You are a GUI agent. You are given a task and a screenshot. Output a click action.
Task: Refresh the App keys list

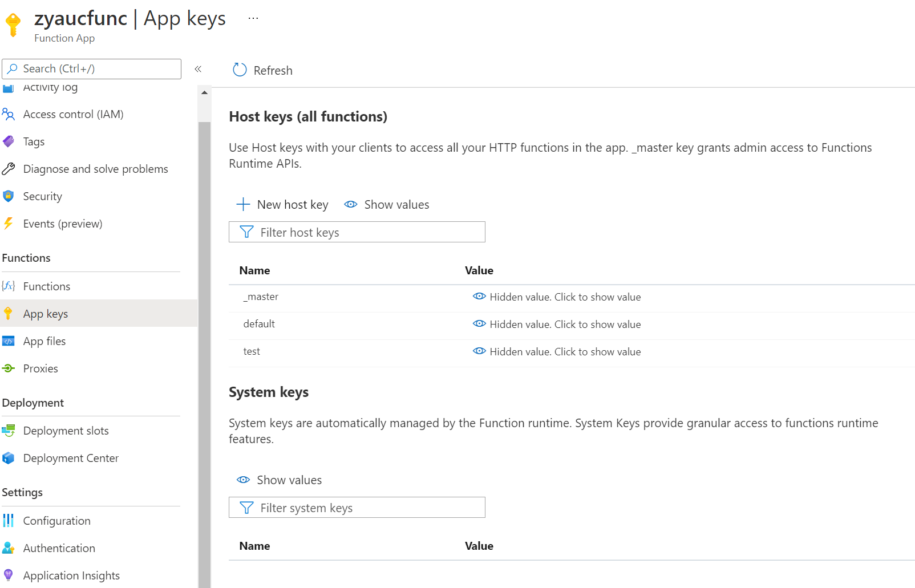tap(262, 70)
